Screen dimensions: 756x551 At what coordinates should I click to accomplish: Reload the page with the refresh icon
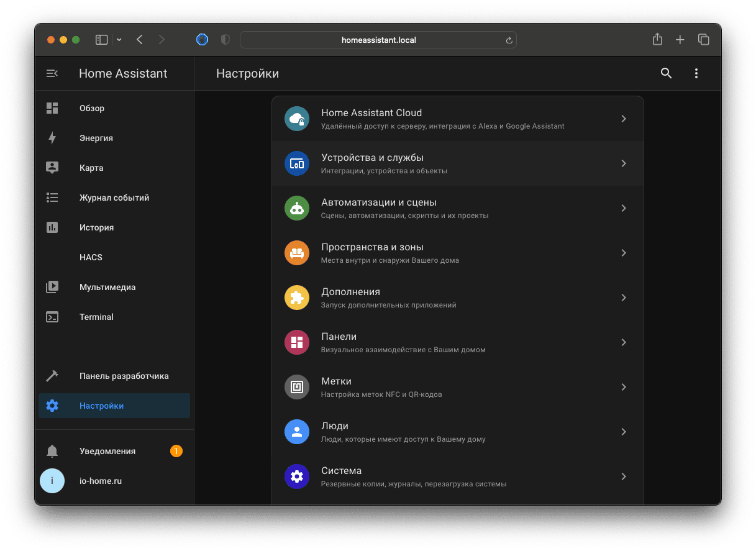coord(509,40)
